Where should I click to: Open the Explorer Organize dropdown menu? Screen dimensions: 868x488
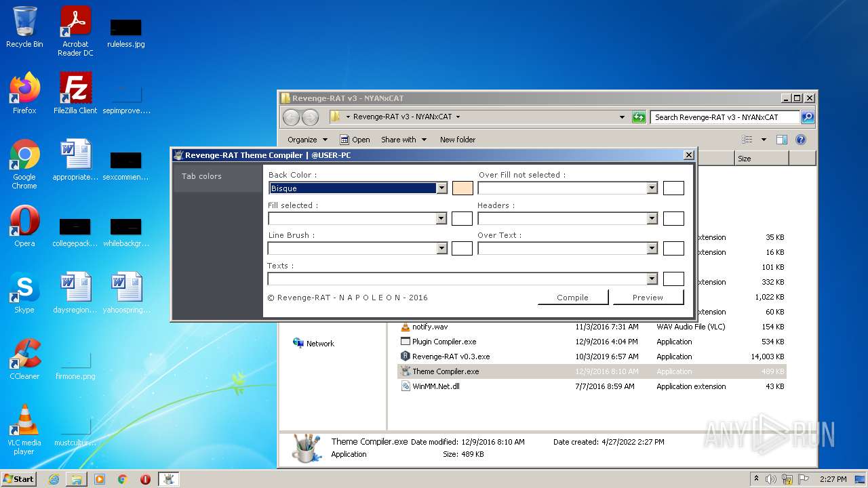tap(307, 140)
